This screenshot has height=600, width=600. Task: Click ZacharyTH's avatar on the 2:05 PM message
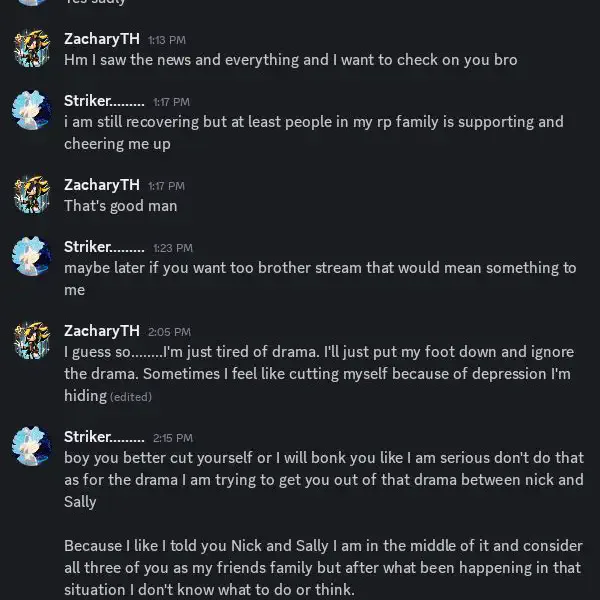tap(32, 341)
